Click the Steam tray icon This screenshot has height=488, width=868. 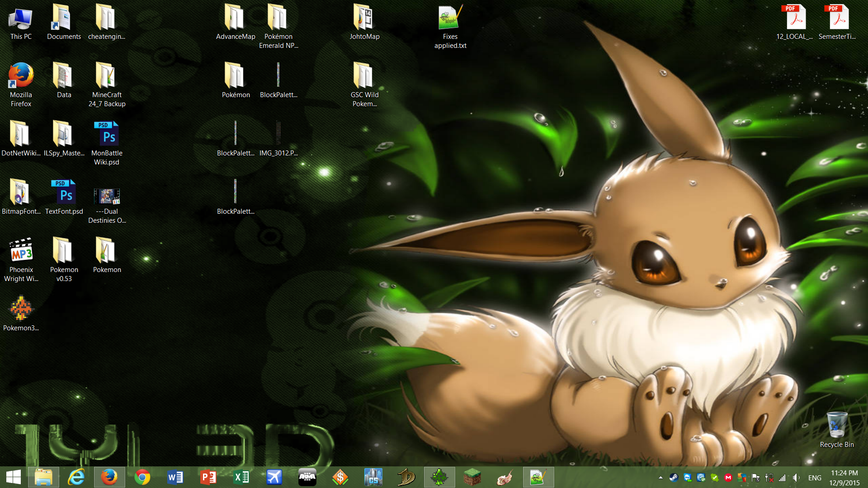tap(674, 478)
